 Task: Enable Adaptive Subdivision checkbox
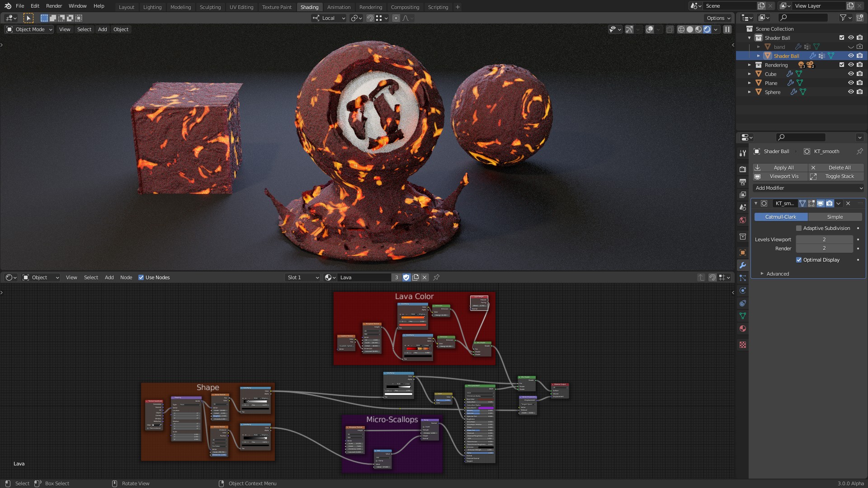(x=799, y=228)
